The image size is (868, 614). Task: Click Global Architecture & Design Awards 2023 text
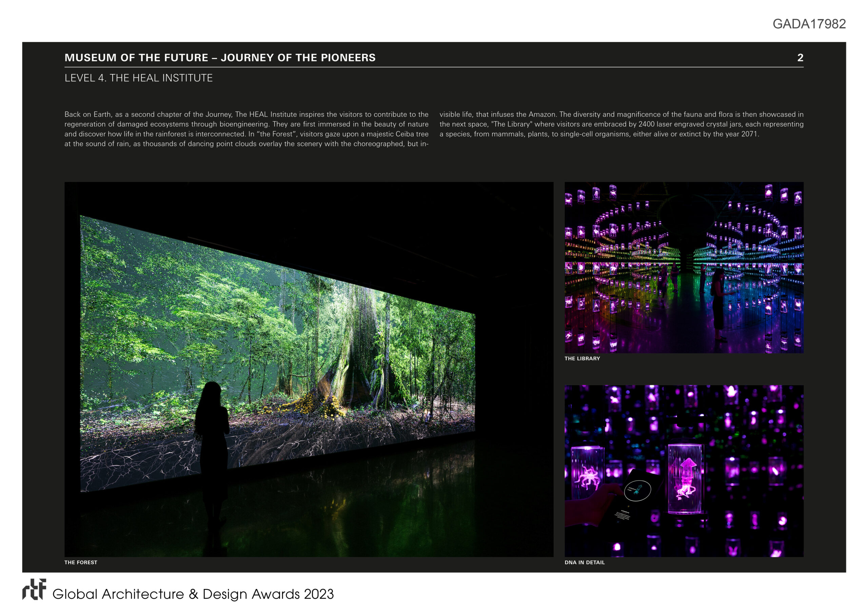[x=193, y=594]
